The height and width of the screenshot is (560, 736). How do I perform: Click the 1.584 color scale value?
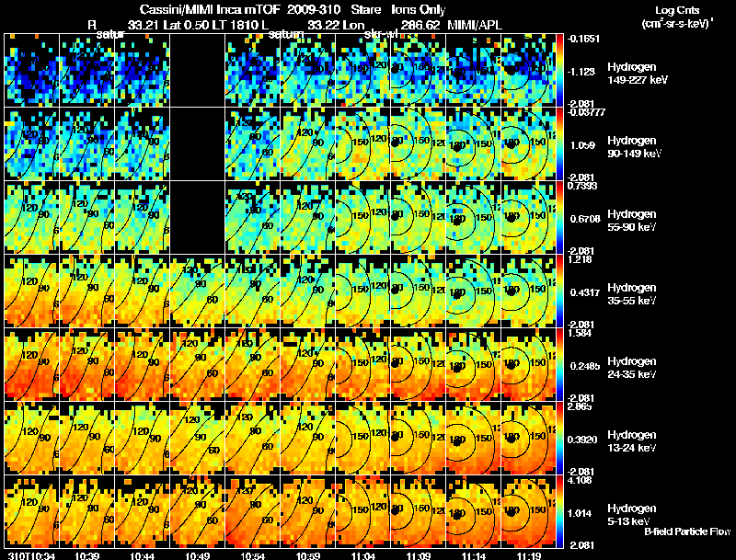tap(580, 333)
